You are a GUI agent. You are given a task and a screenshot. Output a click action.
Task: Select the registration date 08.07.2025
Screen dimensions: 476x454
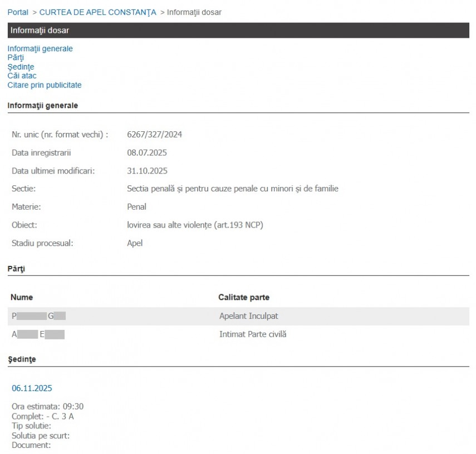[x=147, y=152]
